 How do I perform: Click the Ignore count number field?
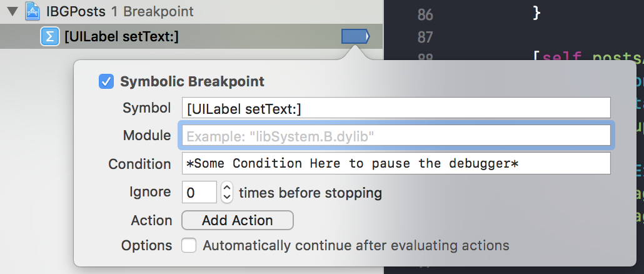click(199, 192)
